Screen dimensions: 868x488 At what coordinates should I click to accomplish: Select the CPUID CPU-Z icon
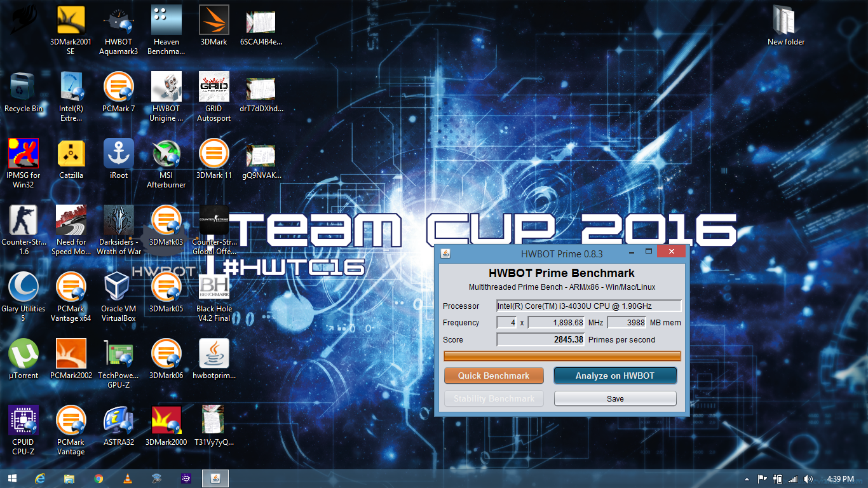[x=24, y=430]
